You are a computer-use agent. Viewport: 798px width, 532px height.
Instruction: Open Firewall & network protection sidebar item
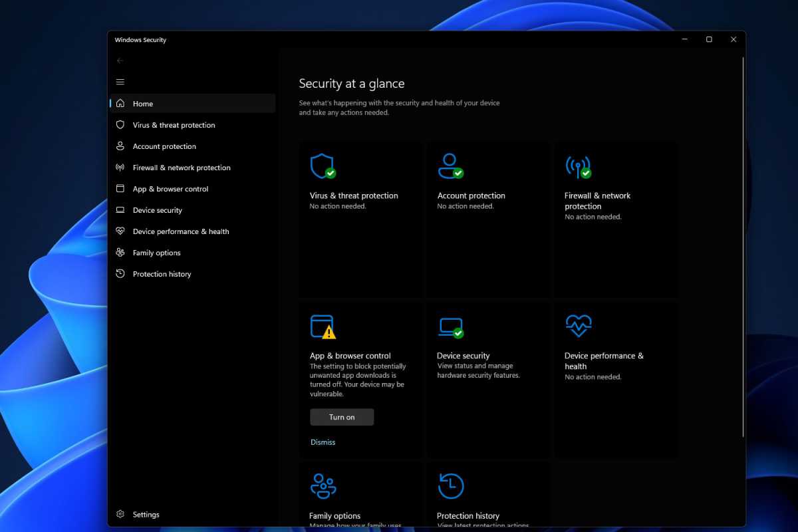pos(193,167)
